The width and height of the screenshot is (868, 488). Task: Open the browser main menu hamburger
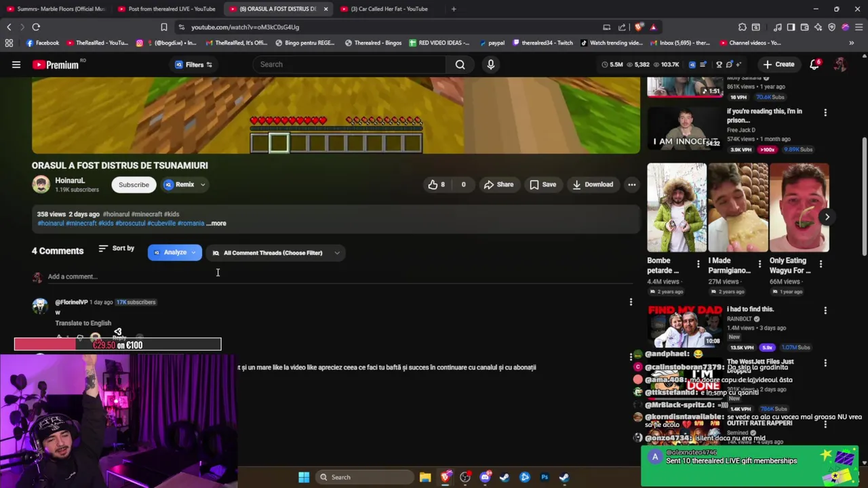859,27
